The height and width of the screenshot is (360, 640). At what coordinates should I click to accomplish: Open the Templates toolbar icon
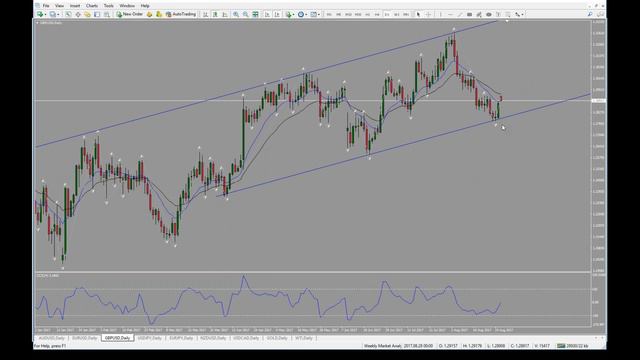point(313,14)
